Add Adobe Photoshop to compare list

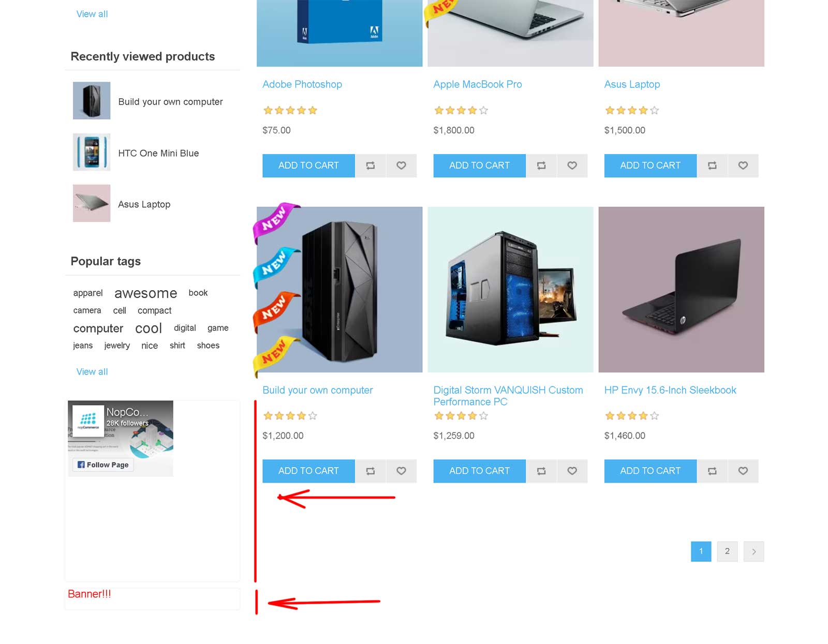click(x=371, y=166)
